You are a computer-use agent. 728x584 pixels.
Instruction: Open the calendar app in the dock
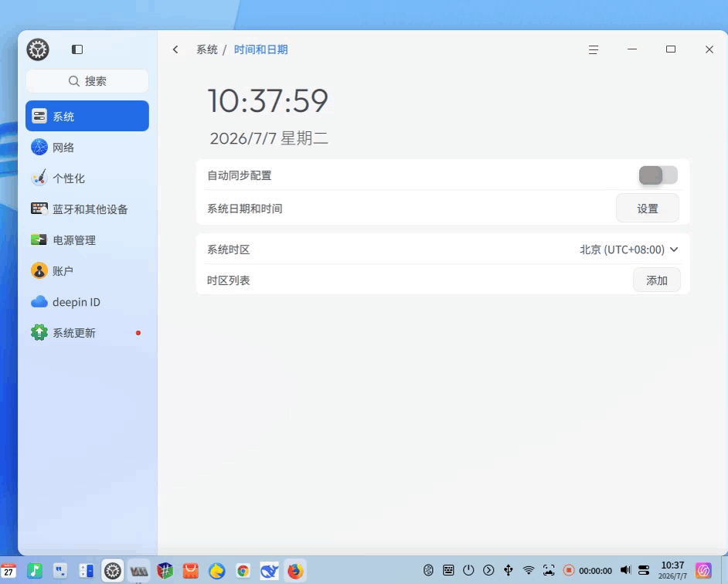[x=9, y=571]
